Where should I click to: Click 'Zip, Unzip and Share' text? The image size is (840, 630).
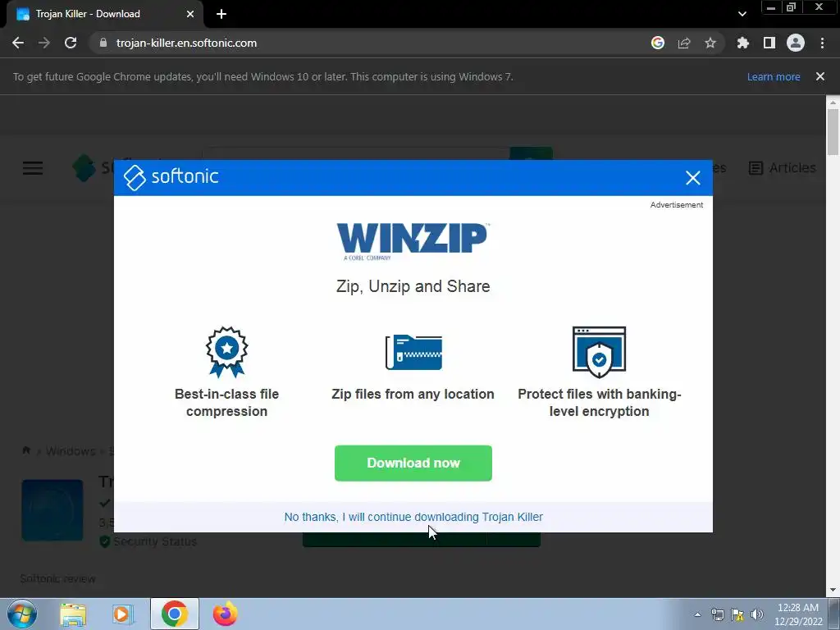(413, 286)
